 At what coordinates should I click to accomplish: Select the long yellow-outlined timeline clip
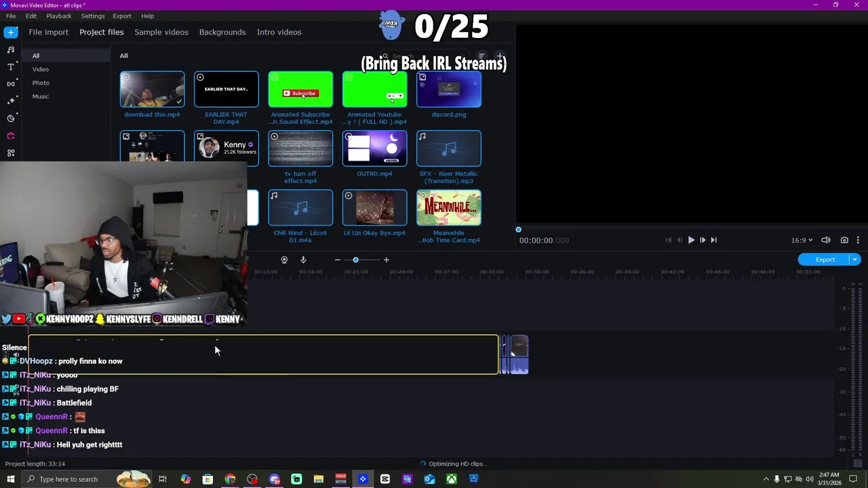click(263, 354)
